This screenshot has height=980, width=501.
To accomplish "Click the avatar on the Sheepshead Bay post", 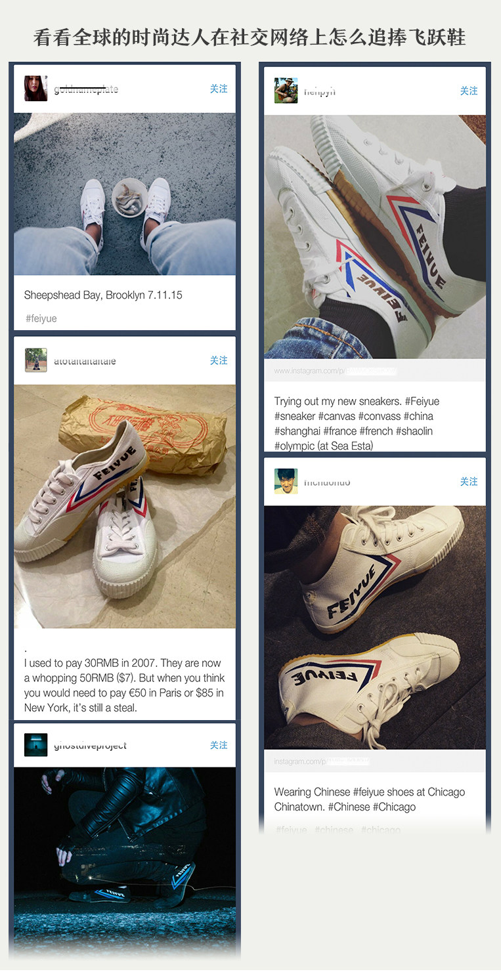I will (x=35, y=88).
